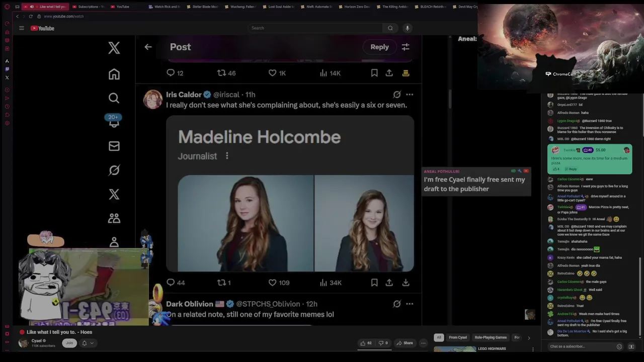View 34K analytics on Iris Caldor's reply
644x362 pixels.
[x=331, y=283]
